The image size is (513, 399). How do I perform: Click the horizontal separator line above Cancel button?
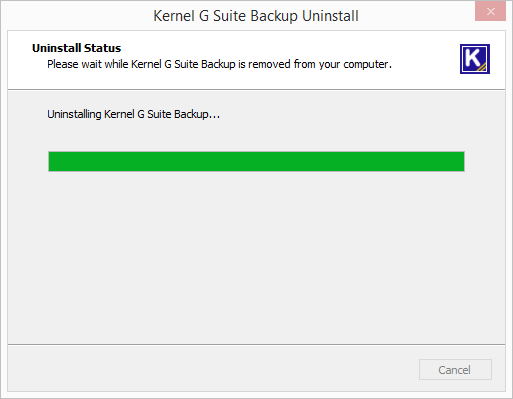[256, 344]
